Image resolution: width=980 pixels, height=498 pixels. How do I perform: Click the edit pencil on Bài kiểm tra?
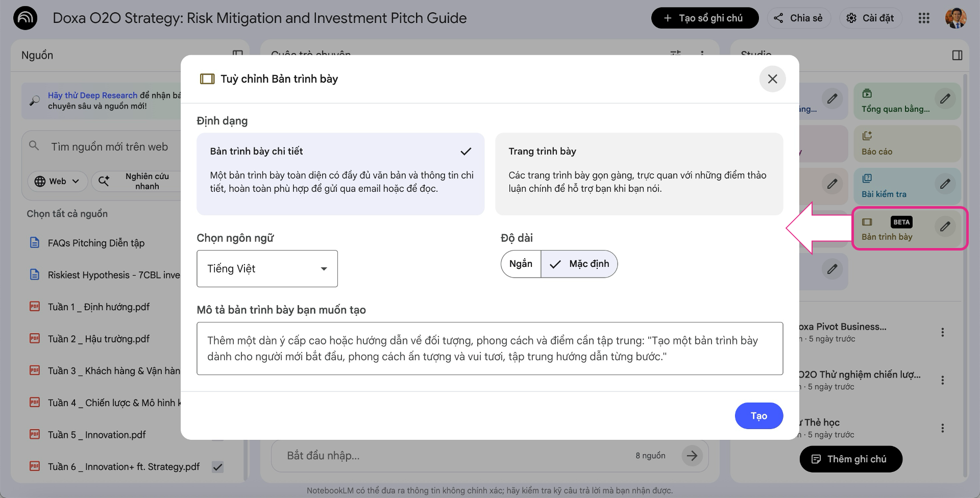tap(945, 184)
